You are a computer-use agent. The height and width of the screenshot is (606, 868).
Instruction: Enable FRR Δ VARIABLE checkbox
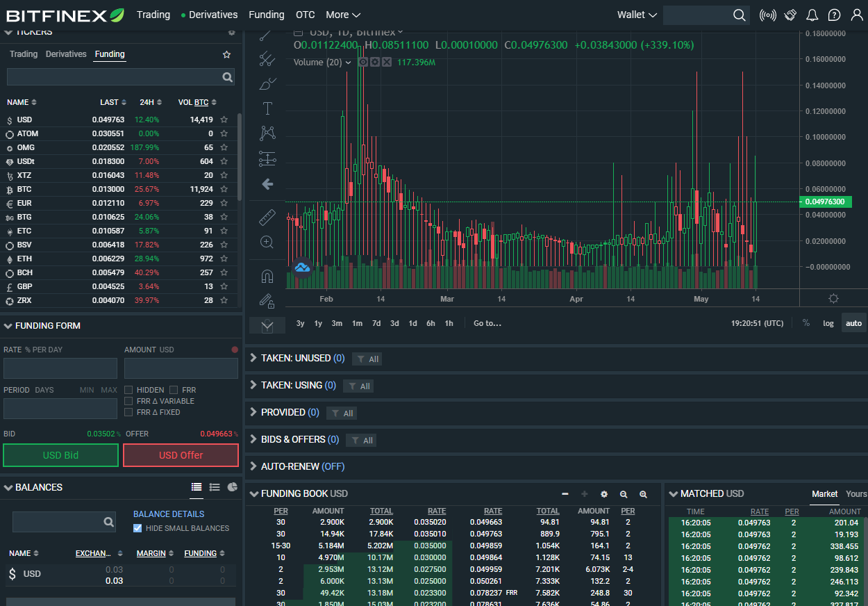(128, 401)
